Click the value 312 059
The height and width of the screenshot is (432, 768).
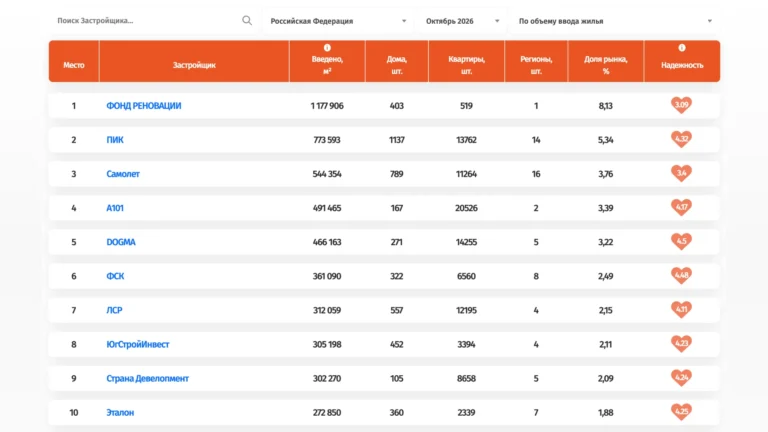[327, 310]
